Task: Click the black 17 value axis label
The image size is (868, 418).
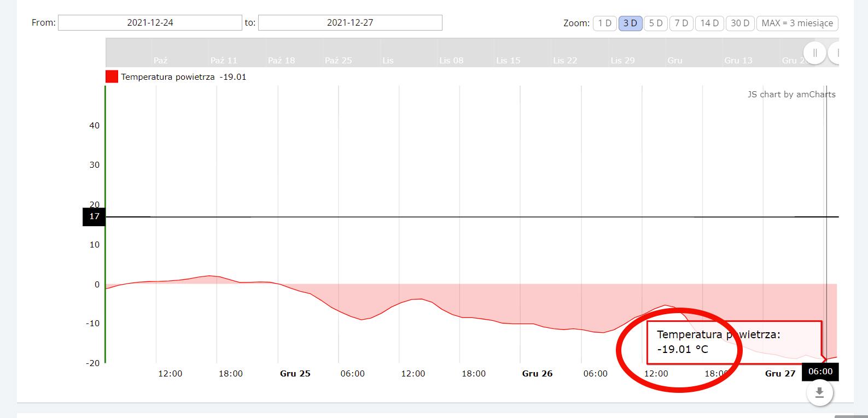Action: (x=94, y=216)
